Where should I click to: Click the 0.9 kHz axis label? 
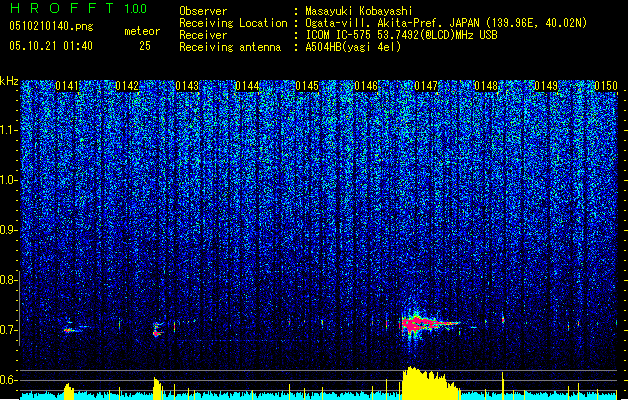coord(8,230)
